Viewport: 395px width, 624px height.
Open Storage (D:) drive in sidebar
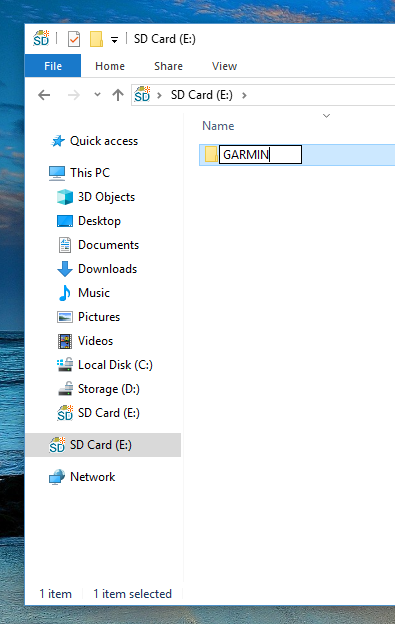pyautogui.click(x=109, y=389)
